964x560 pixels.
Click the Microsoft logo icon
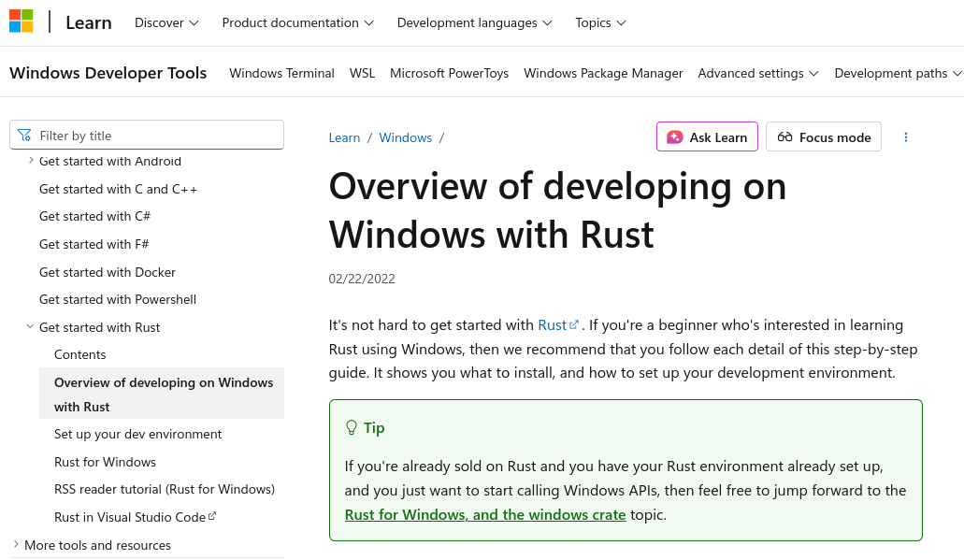[22, 22]
